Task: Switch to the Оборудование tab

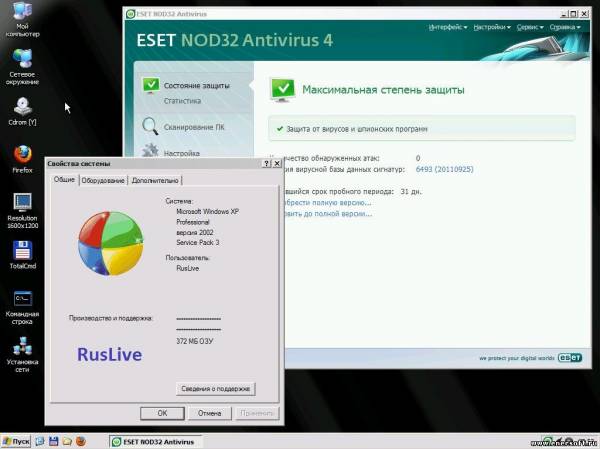Action: [103, 180]
